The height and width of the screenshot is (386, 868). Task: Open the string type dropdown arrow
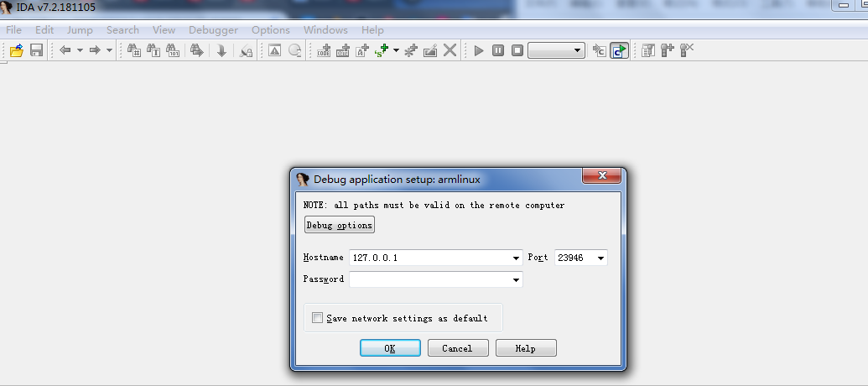coord(397,50)
